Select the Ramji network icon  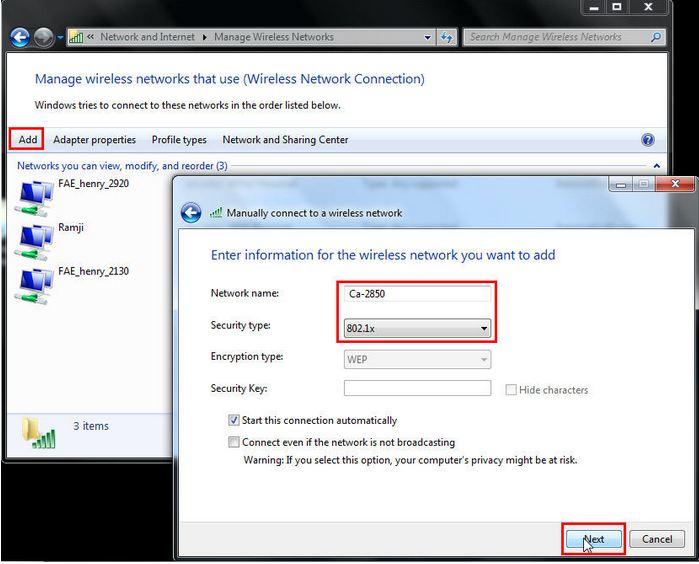tap(36, 238)
